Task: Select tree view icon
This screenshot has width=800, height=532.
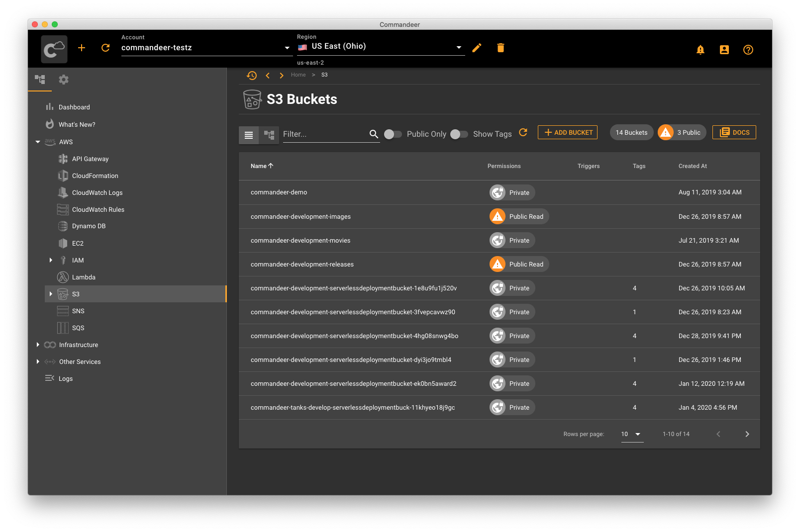Action: click(x=269, y=135)
